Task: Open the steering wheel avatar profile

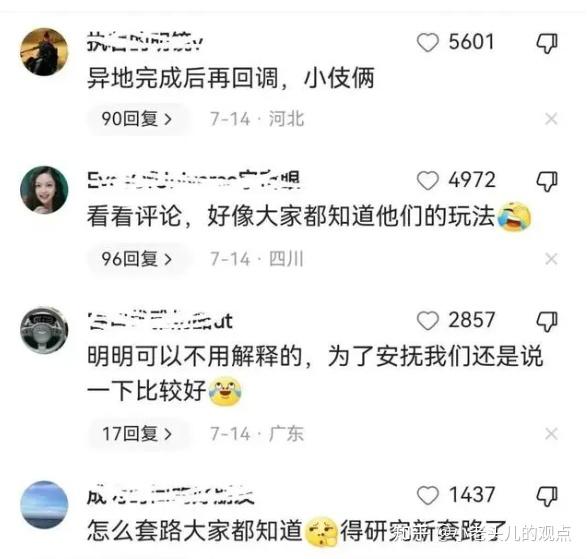Action: pyautogui.click(x=44, y=330)
